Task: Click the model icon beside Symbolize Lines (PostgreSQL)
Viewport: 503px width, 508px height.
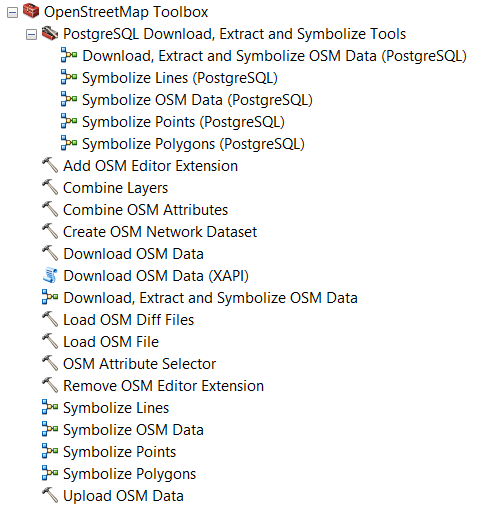Action: (x=69, y=77)
